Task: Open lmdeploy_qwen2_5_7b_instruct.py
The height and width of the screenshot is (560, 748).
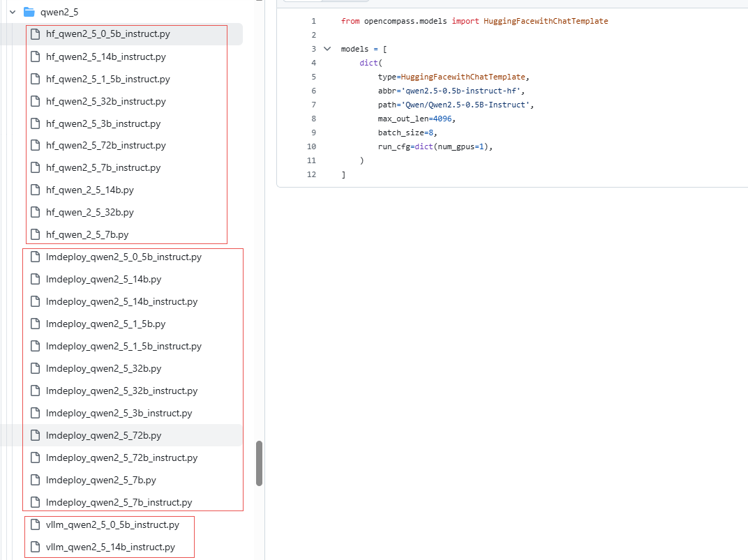Action: (119, 502)
